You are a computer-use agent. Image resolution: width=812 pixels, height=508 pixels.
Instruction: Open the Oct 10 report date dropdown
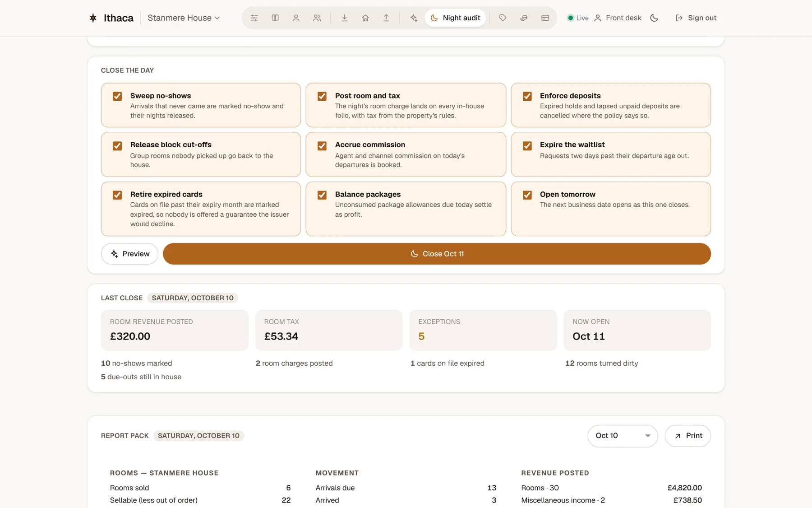(x=623, y=436)
